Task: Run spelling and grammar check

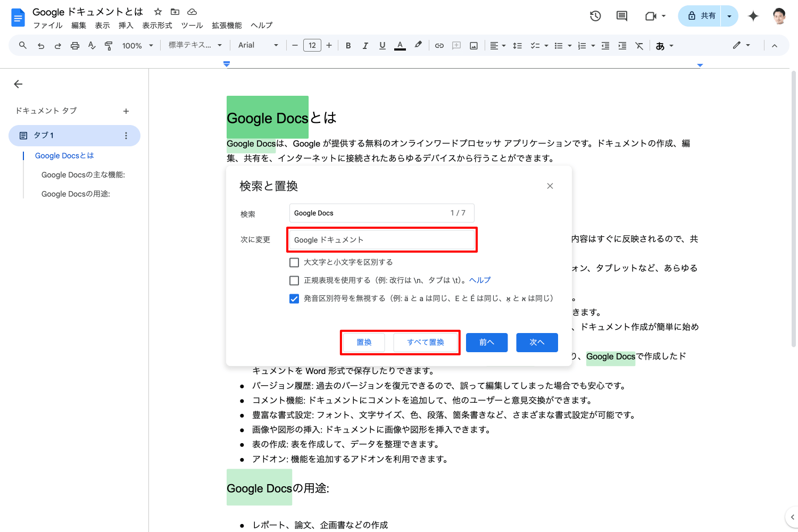Action: coord(92,46)
